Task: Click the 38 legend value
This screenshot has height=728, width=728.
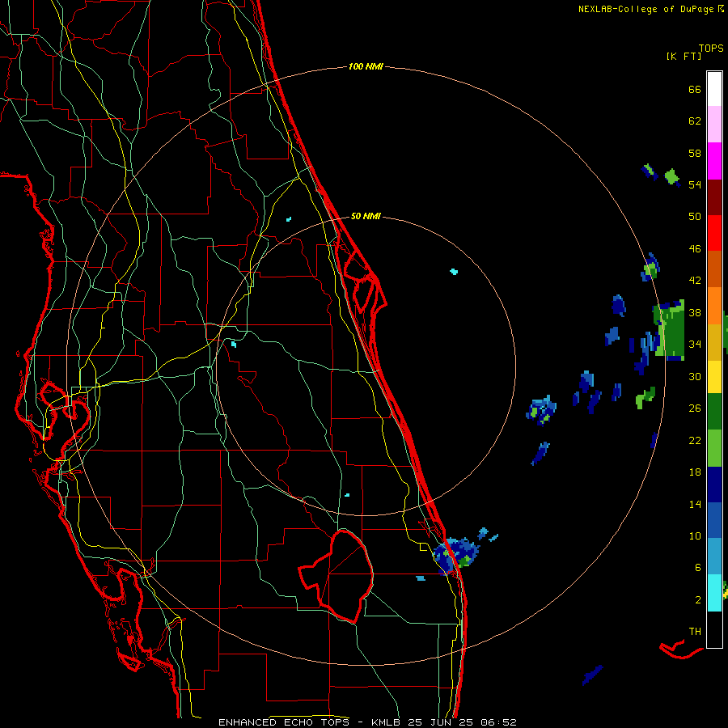Action: point(695,312)
